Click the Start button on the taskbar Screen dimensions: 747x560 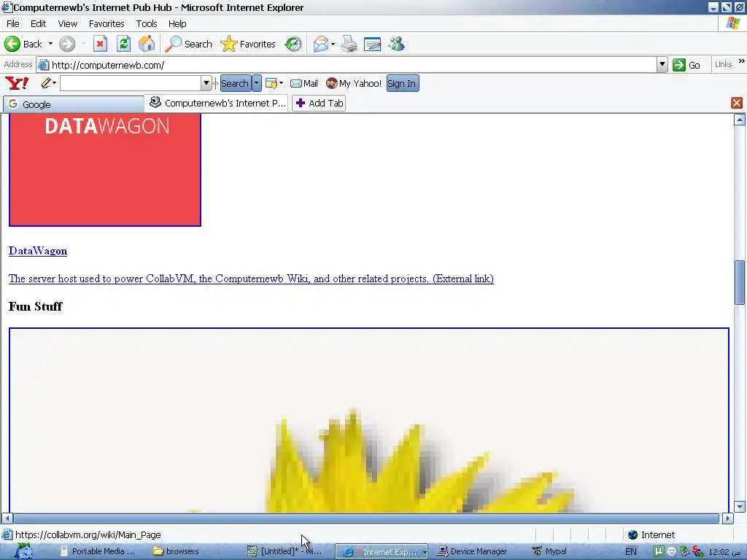[x=23, y=551]
